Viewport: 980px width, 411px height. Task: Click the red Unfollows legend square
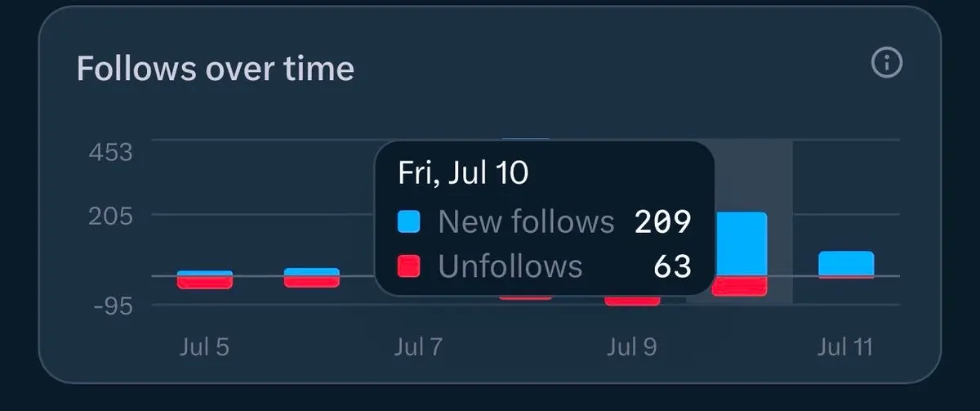(408, 266)
